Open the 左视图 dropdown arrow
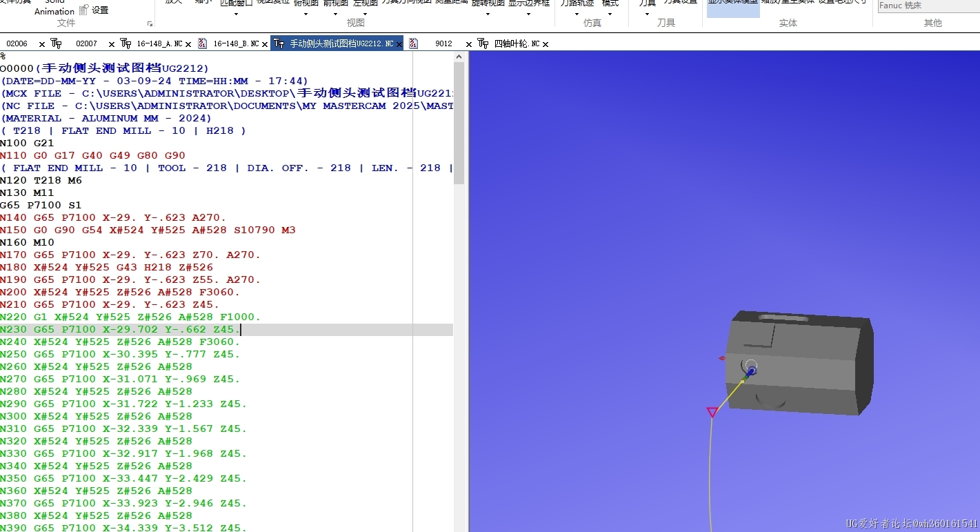This screenshot has height=532, width=980. coord(365,13)
